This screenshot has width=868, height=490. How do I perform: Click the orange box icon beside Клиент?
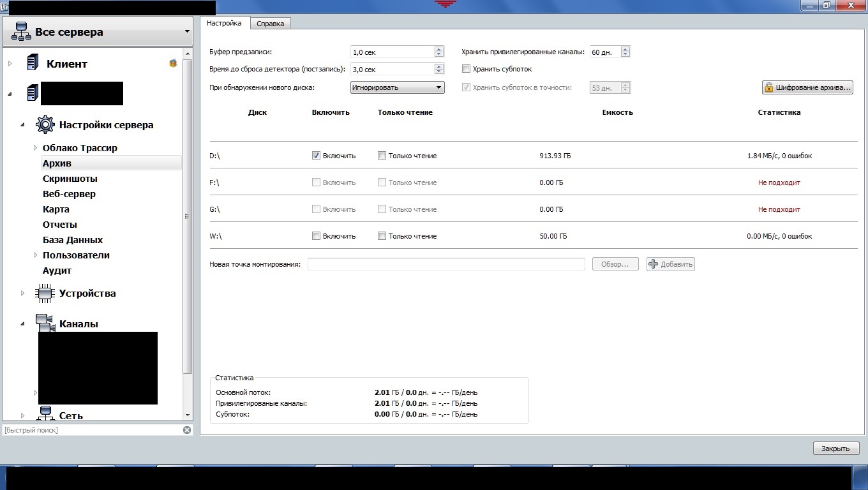tap(173, 63)
